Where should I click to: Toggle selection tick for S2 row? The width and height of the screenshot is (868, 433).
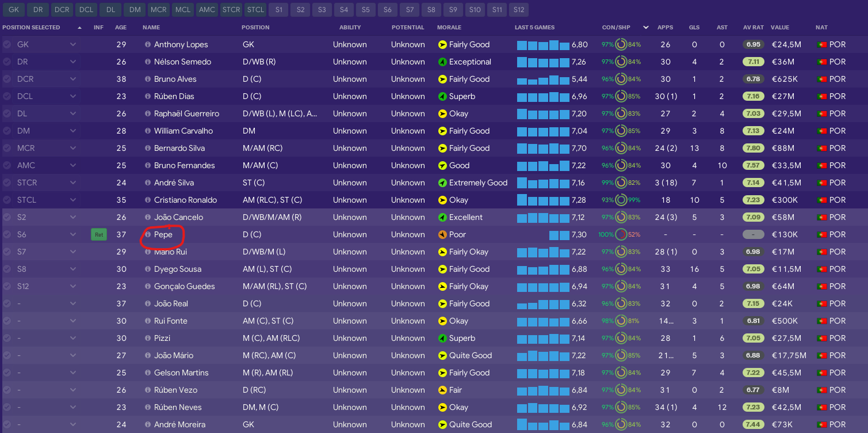(x=7, y=217)
